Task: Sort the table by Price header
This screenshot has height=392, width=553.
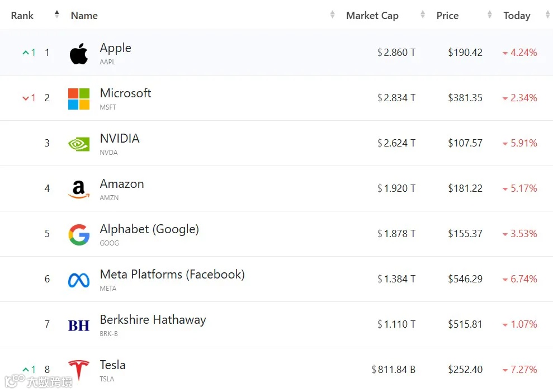Action: coord(447,16)
